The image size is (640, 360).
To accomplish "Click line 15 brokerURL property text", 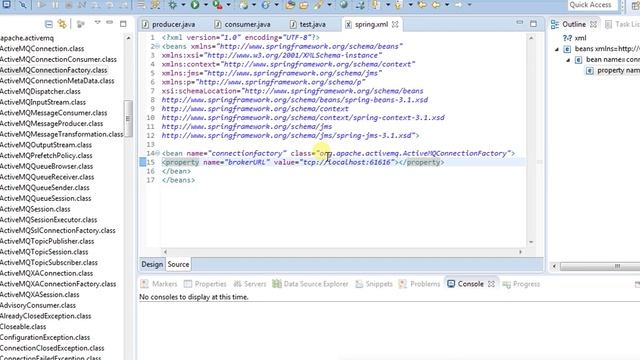I will click(303, 162).
